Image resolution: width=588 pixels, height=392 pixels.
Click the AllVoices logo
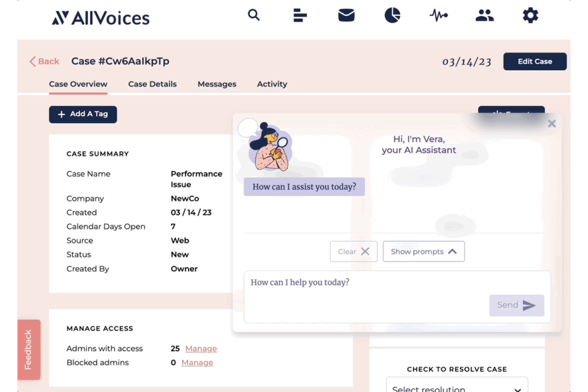[100, 17]
